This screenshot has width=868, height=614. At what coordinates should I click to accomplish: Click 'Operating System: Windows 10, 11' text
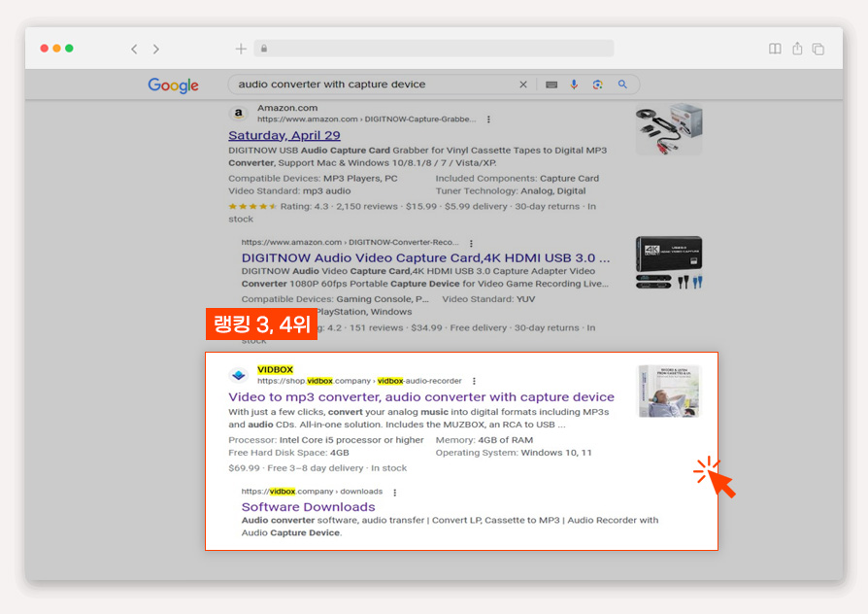[514, 453]
